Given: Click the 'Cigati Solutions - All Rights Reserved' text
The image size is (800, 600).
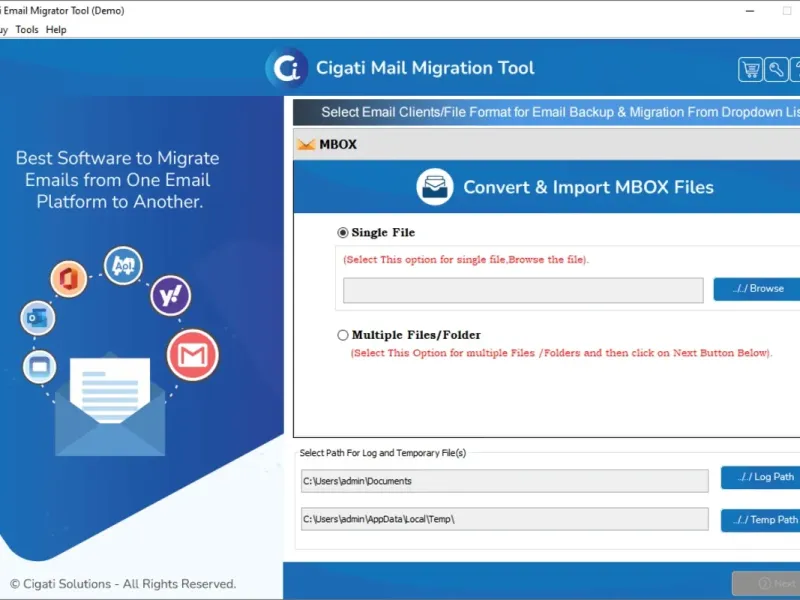Looking at the screenshot, I should click(123, 584).
